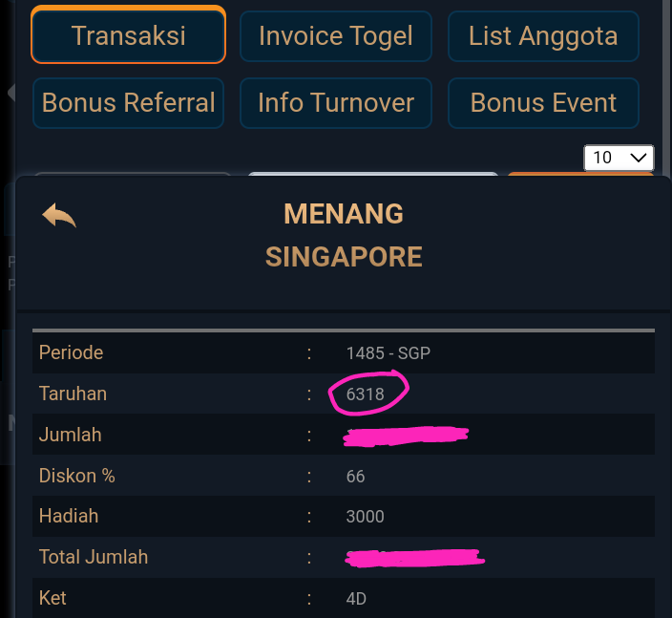Viewport: 672px width, 618px height.
Task: Click the back arrow icon
Action: [x=58, y=215]
